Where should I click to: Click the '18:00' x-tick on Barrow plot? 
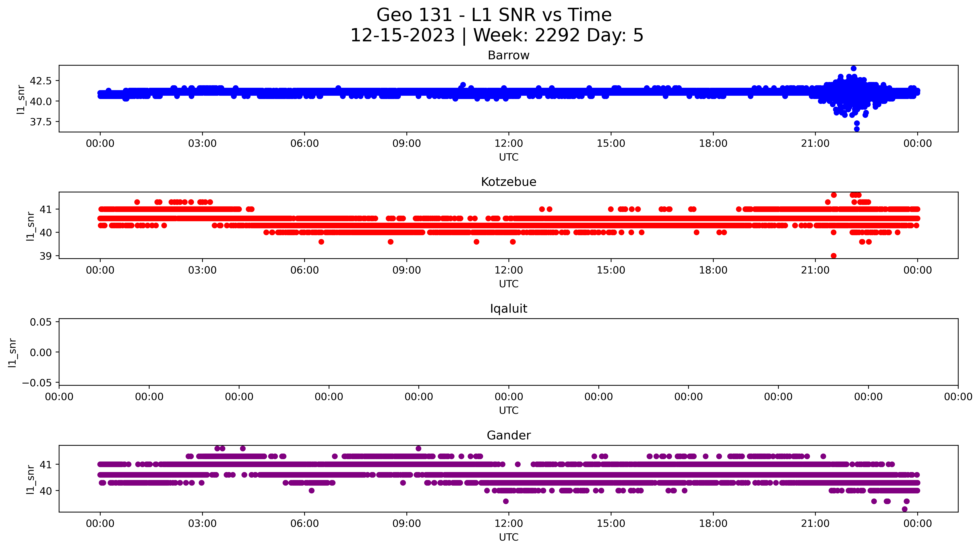click(x=713, y=143)
